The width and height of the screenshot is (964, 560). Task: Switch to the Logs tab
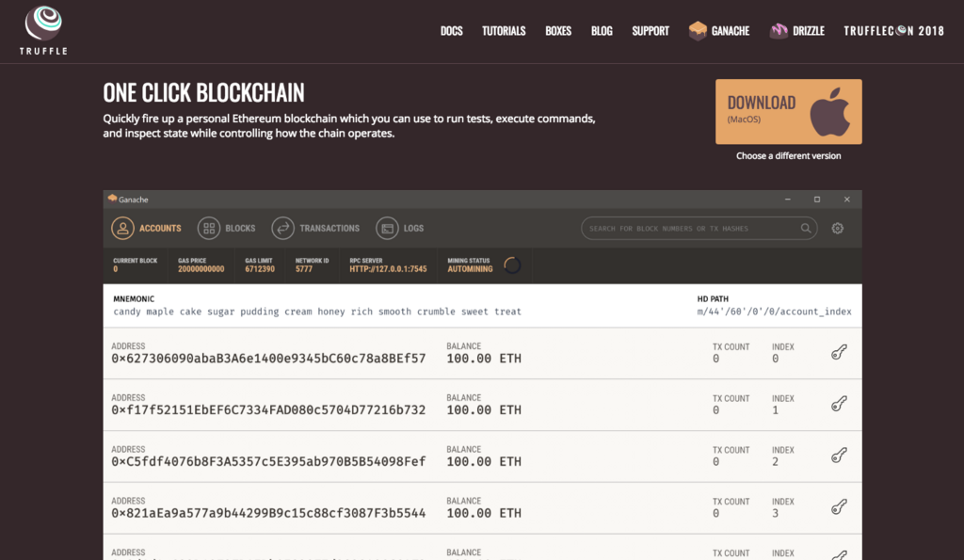point(413,228)
